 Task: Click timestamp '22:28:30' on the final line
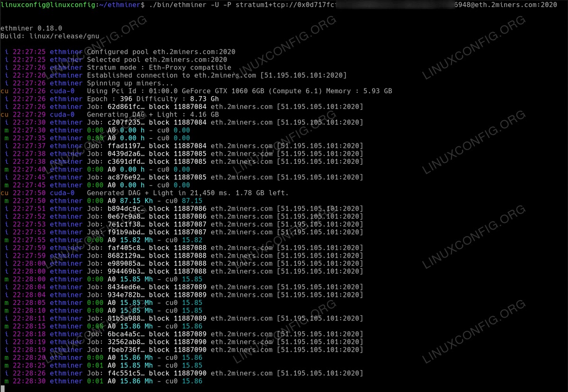click(x=29, y=381)
